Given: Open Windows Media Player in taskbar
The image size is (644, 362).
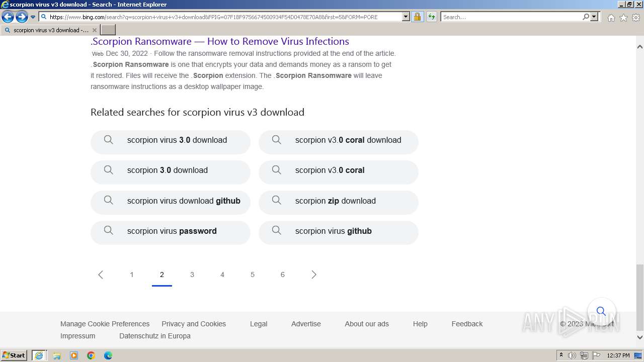Looking at the screenshot, I should (x=74, y=355).
